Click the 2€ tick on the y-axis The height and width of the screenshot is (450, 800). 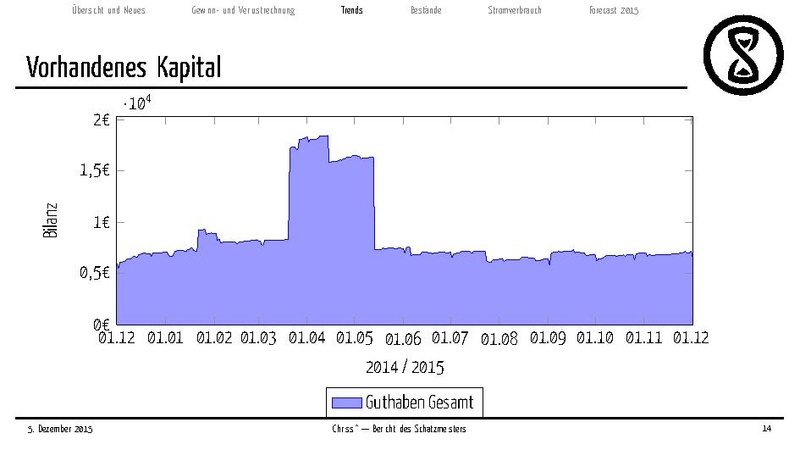98,118
